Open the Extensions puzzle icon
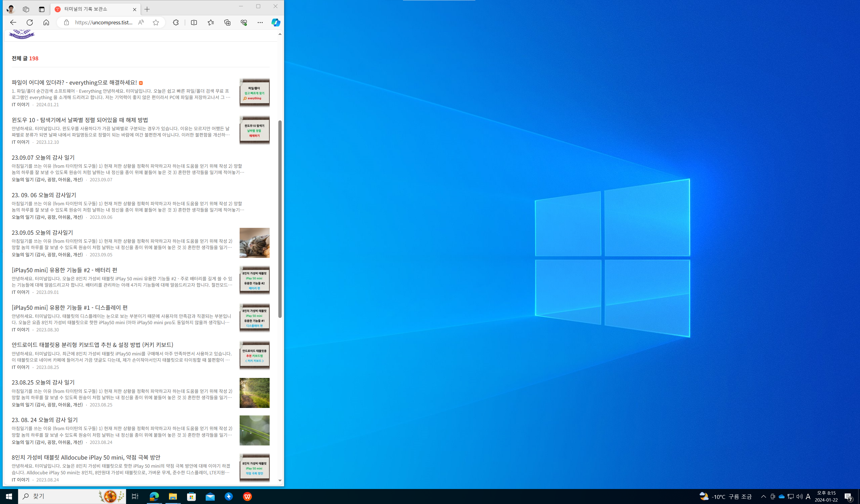Screen dimensions: 860x504 (x=176, y=23)
